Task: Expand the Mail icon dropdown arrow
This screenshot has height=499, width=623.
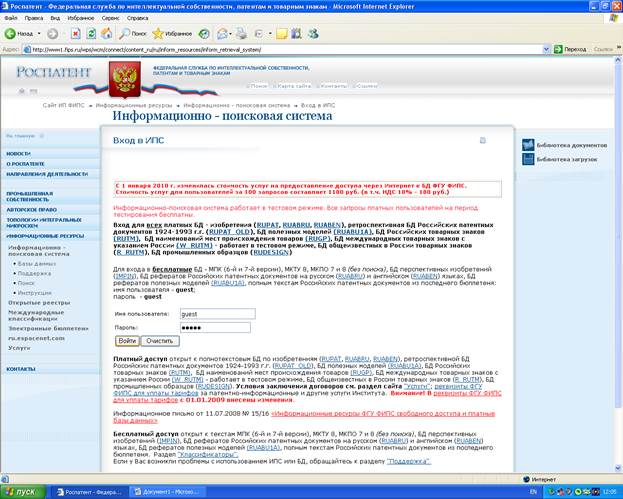Action: (x=230, y=34)
